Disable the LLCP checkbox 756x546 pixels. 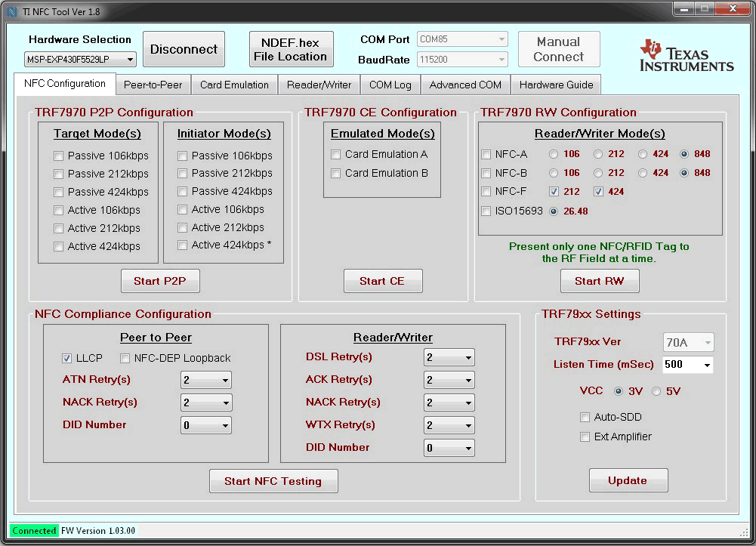(66, 358)
